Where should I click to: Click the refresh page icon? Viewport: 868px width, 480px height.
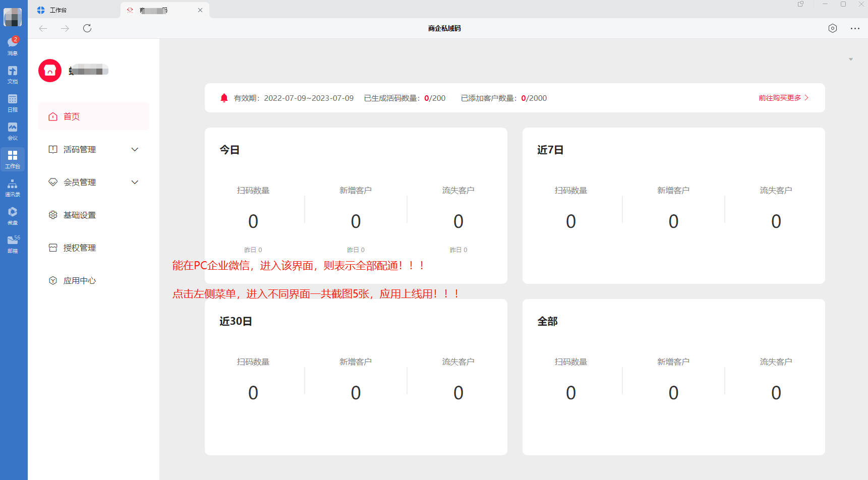[x=87, y=28]
